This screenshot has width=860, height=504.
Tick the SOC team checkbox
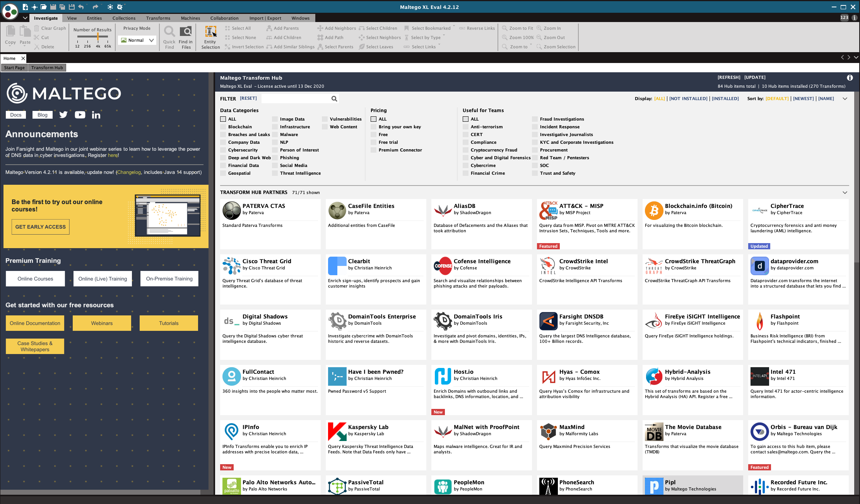coord(535,165)
